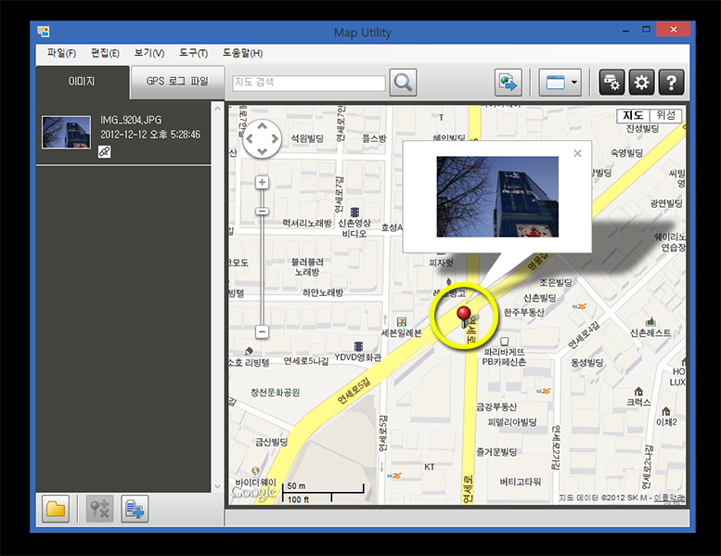Screen dimensions: 721x556
Task: Open the 파일(F) menu
Action: (x=61, y=53)
